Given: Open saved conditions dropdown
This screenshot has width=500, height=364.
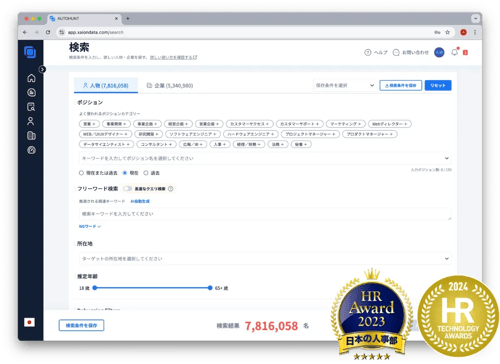Looking at the screenshot, I should pyautogui.click(x=344, y=85).
